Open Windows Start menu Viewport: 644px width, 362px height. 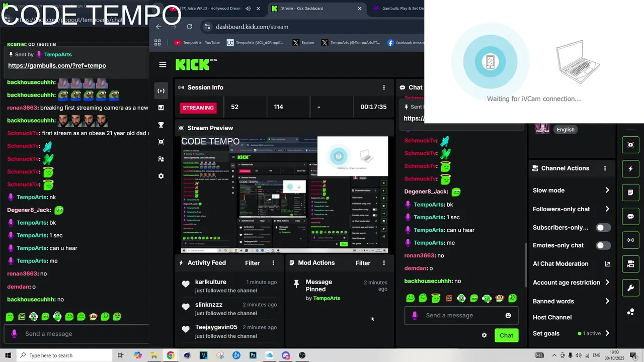[x=8, y=355]
